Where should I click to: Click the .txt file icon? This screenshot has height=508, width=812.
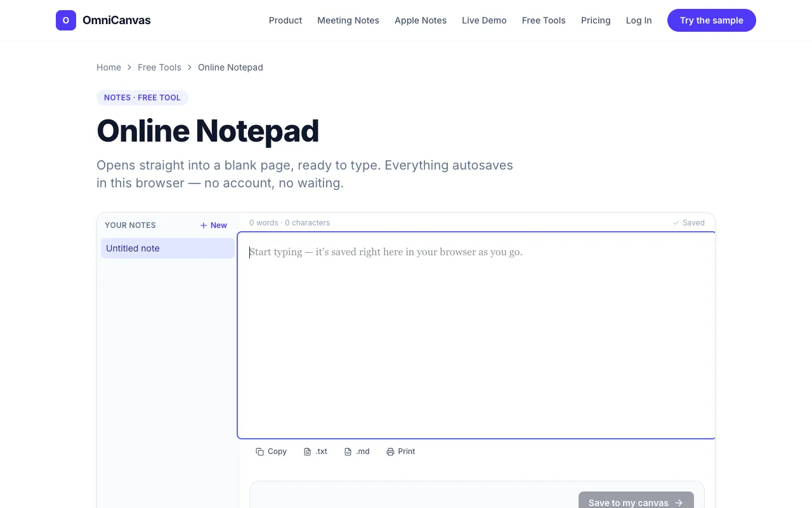(308, 451)
